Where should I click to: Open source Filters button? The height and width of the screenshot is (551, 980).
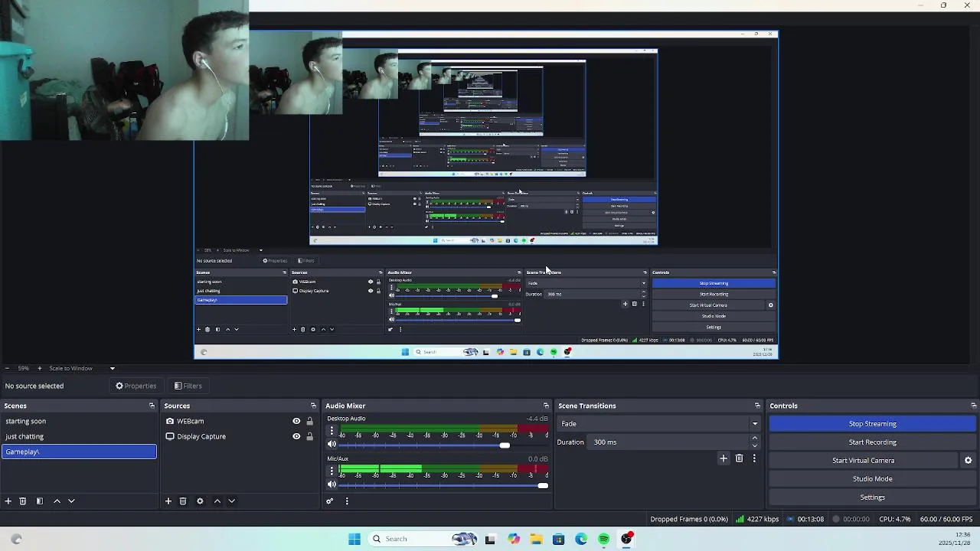188,386
